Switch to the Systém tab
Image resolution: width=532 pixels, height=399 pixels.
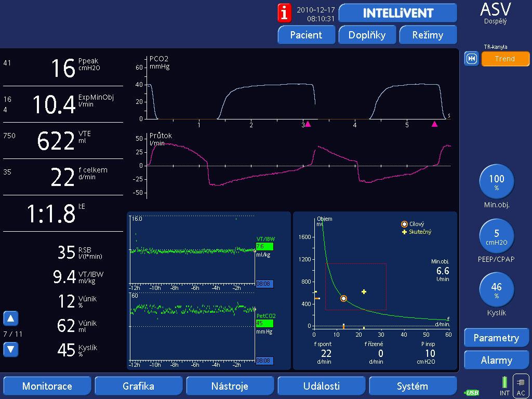tap(413, 386)
